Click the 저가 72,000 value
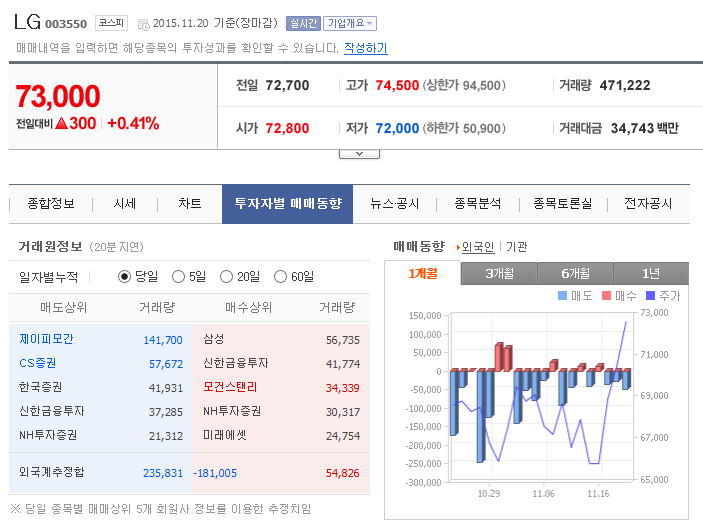 [397, 128]
